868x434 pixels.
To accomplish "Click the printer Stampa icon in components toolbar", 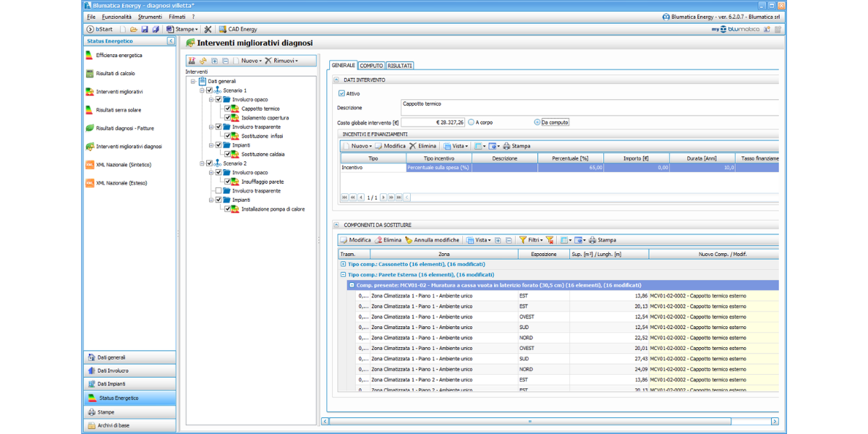I will point(592,240).
